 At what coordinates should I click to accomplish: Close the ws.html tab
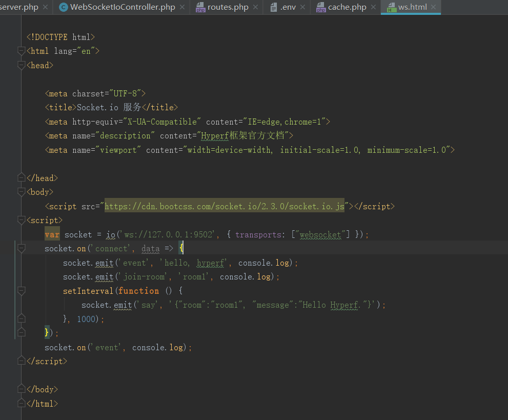[x=434, y=7]
